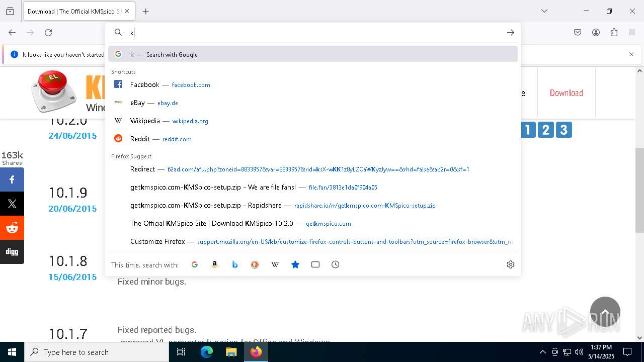Click the scroll-to-top round arrow button
Screen dimensions: 644x362
pos(605,312)
